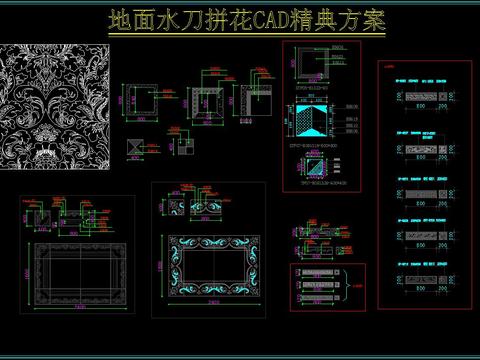
Task: Select the white damask floral pattern tile
Action: pos(55,107)
